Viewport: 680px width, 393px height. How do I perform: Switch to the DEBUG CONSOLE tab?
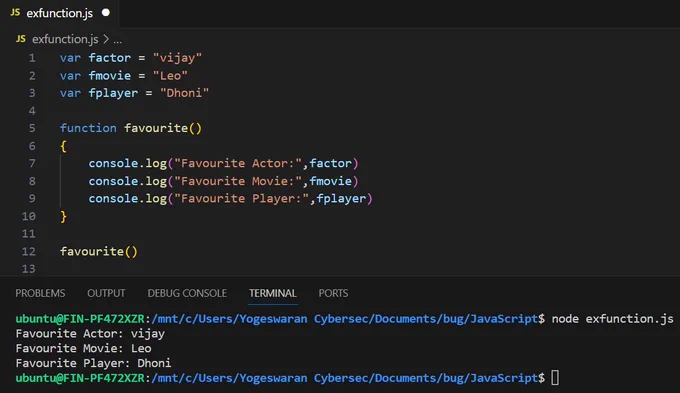point(187,293)
